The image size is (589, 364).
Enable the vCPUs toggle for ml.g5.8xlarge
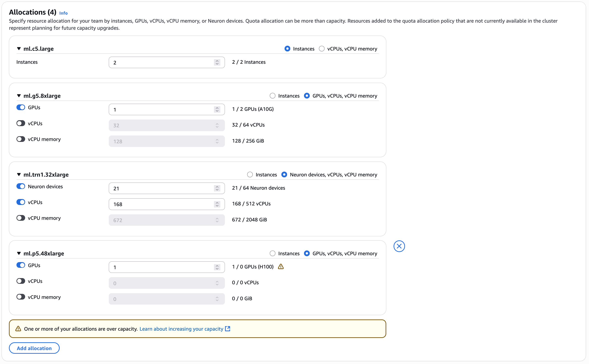[x=21, y=123]
